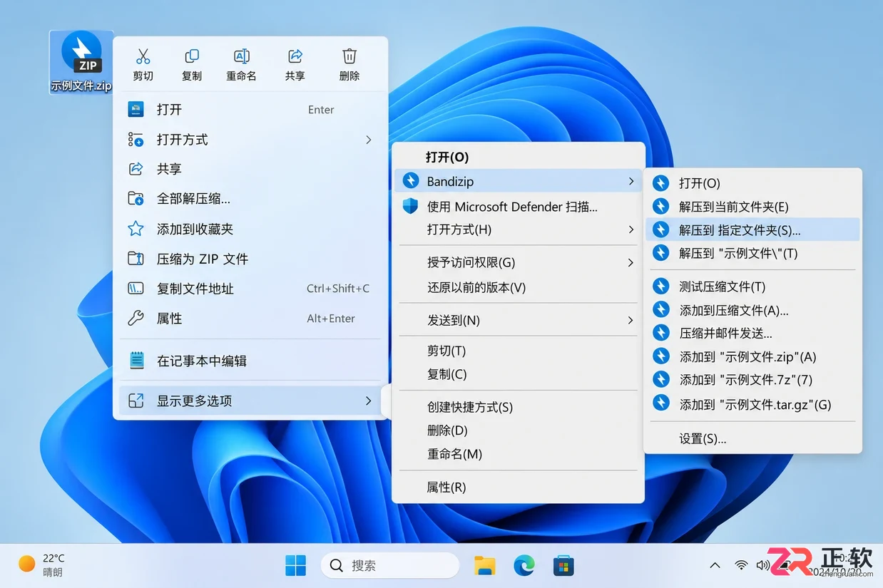Select the 示例文件.zip desktop file icon

81,62
